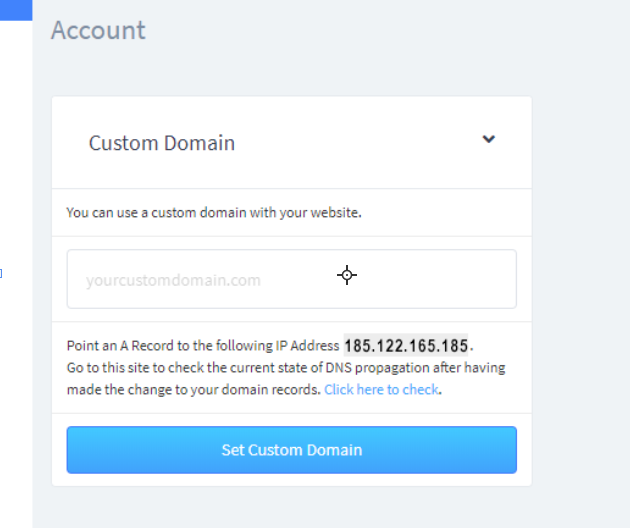Select the 185.122.165.185 IP address text
Viewport: 630px width, 528px height.
(406, 345)
